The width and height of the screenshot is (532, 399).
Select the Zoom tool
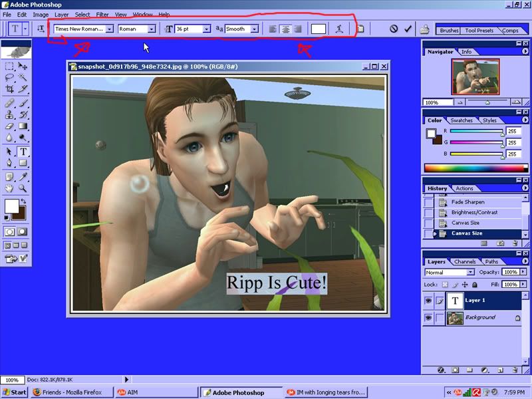(x=23, y=188)
